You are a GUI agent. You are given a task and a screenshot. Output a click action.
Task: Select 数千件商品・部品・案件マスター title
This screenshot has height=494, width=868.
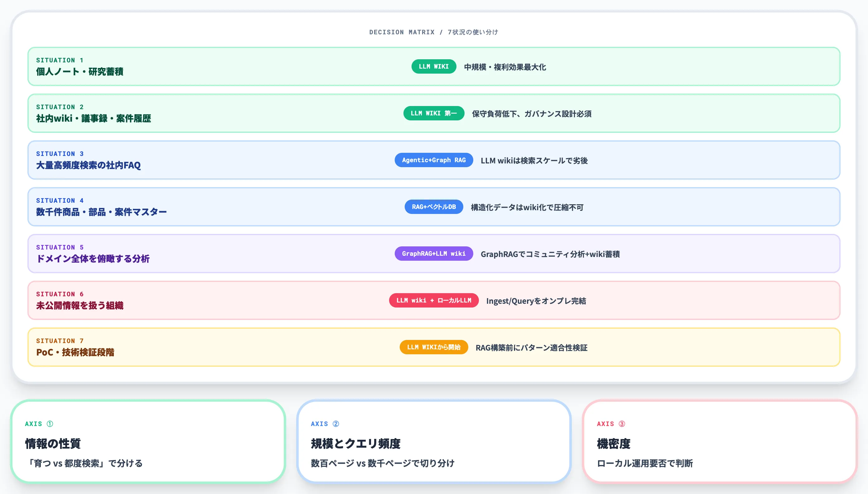[101, 212]
